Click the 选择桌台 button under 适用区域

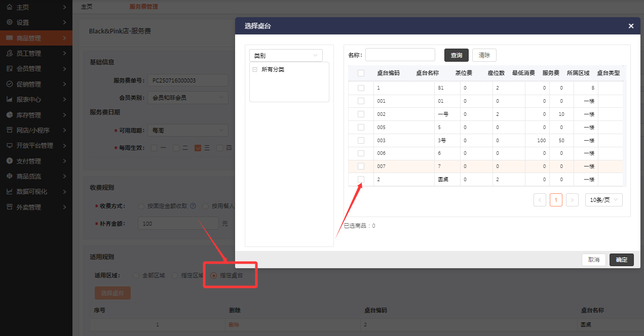click(x=112, y=293)
